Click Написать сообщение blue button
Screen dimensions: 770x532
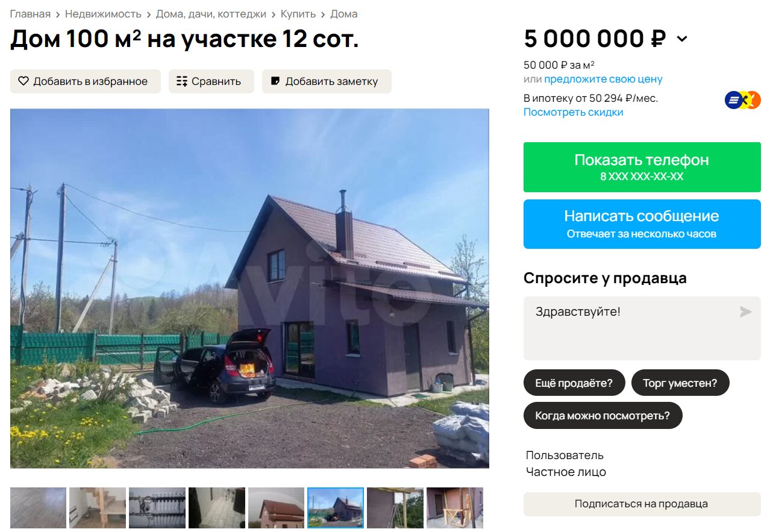[x=642, y=224]
